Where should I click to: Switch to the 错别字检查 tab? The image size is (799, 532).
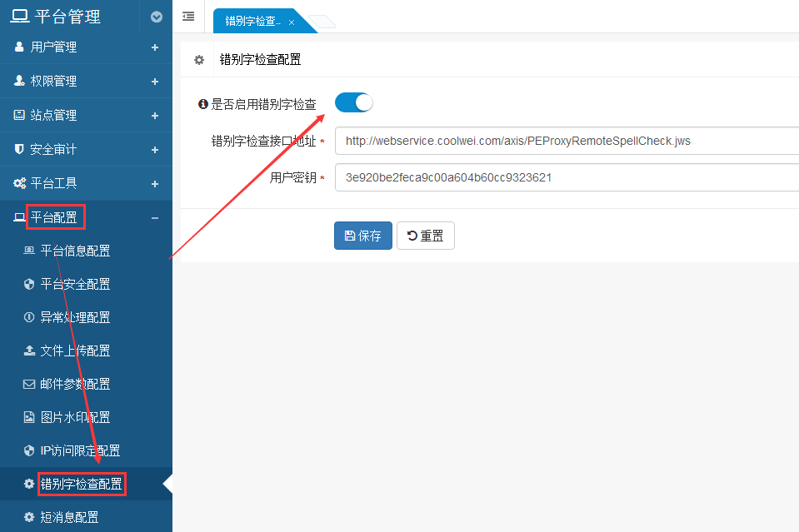coord(253,22)
